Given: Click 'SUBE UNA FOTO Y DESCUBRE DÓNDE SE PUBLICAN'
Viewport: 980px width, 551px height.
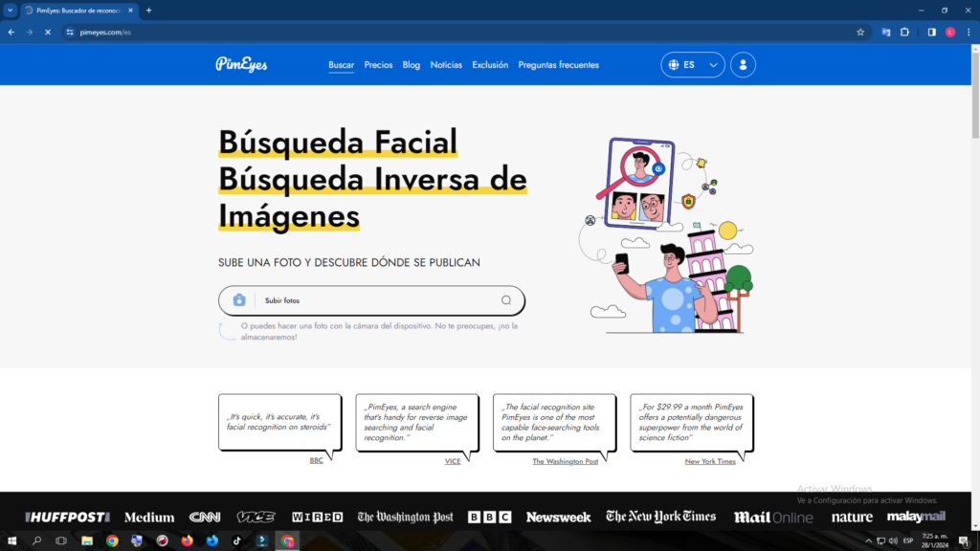Looking at the screenshot, I should pyautogui.click(x=348, y=262).
